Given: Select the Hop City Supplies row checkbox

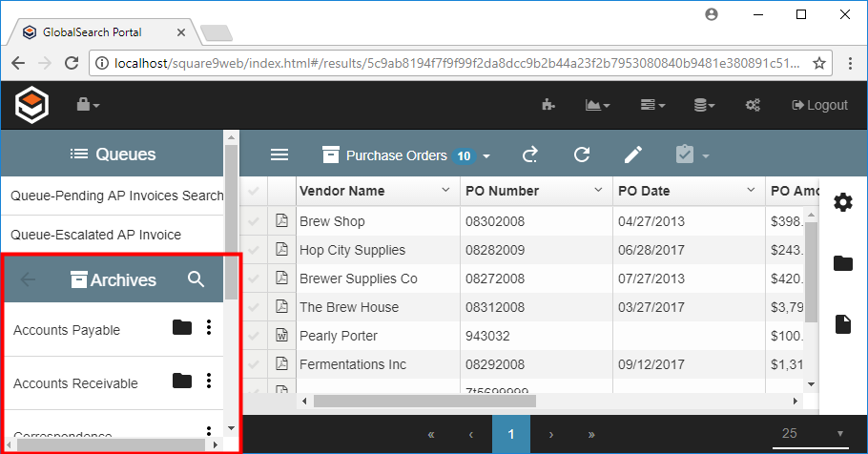Looking at the screenshot, I should click(x=253, y=250).
